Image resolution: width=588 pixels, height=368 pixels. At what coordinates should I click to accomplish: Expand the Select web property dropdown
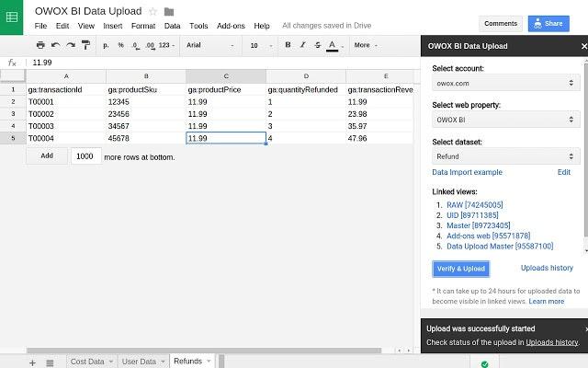[x=505, y=120]
